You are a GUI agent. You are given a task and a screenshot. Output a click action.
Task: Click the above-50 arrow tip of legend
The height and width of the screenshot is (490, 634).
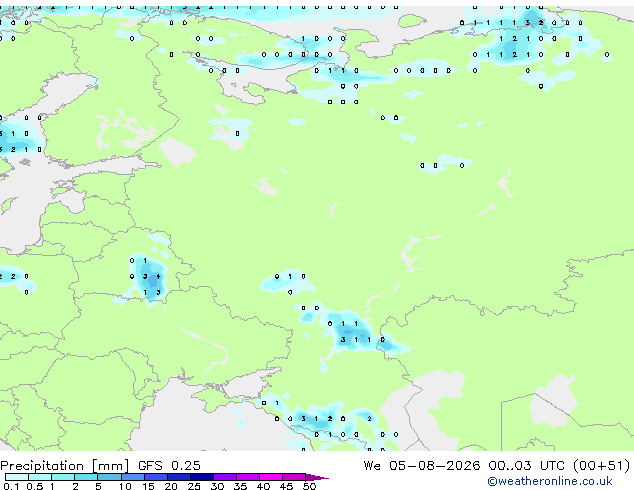pyautogui.click(x=317, y=477)
